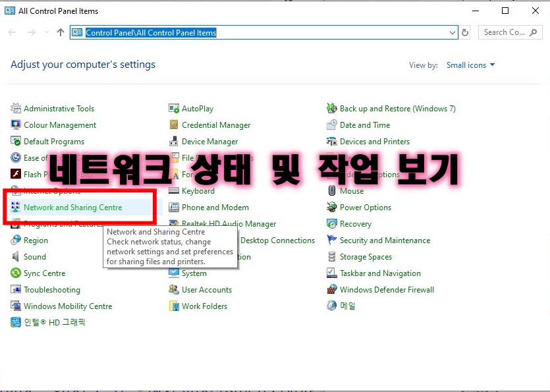Open Taskbar and Navigation text link
550x392 pixels.
coord(380,273)
